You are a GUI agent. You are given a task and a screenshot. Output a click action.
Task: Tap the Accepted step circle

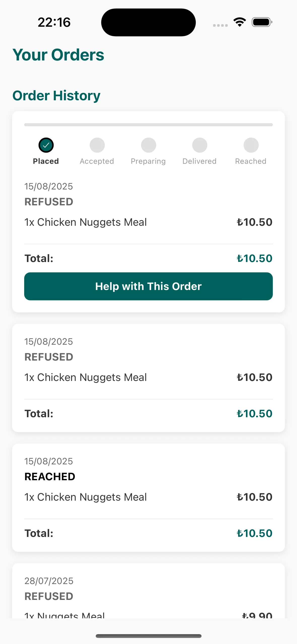tap(97, 145)
